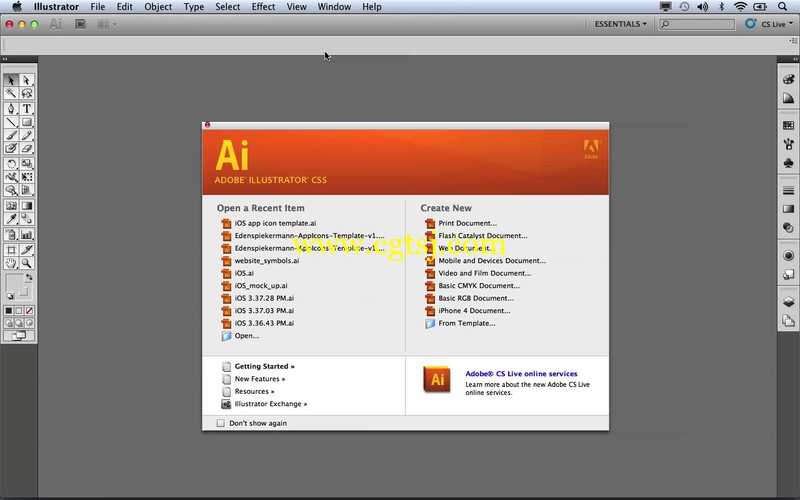
Task: Swap fill and stroke arrows
Action: tap(29, 277)
